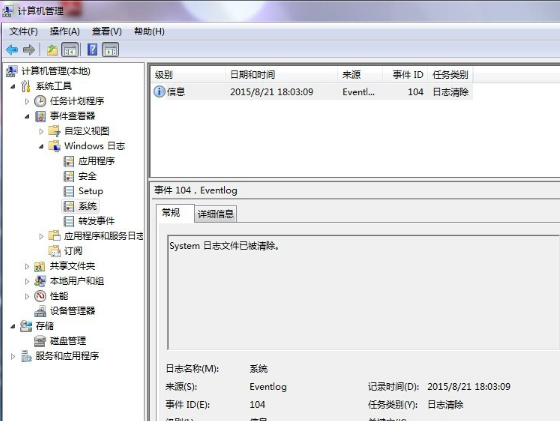The width and height of the screenshot is (560, 421).
Task: Collapse the 事件查看器 node
Action: 27,116
